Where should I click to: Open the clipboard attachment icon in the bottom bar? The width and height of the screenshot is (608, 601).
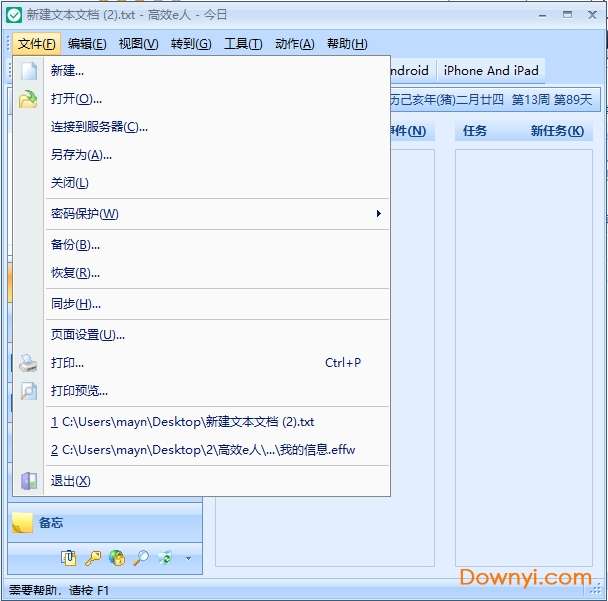point(69,558)
